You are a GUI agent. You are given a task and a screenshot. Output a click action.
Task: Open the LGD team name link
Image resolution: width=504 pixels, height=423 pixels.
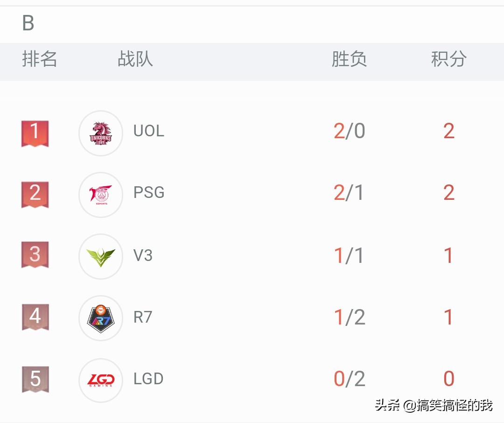(148, 380)
